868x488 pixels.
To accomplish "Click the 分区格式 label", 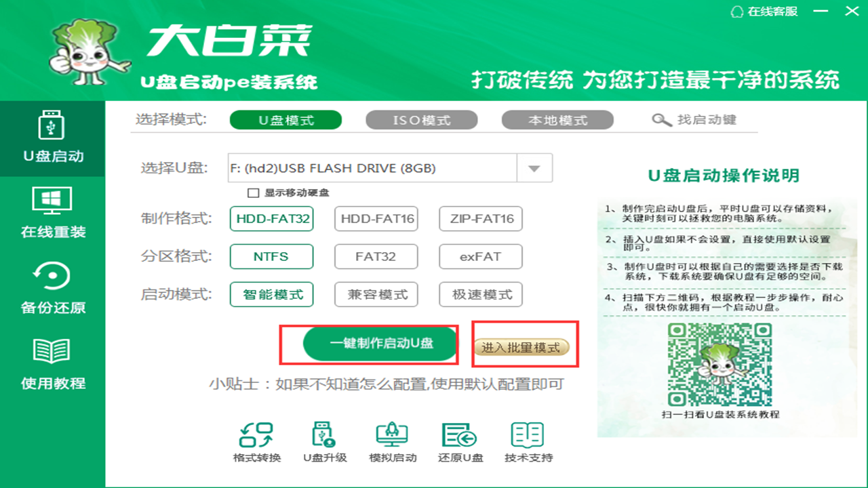I will pos(176,257).
